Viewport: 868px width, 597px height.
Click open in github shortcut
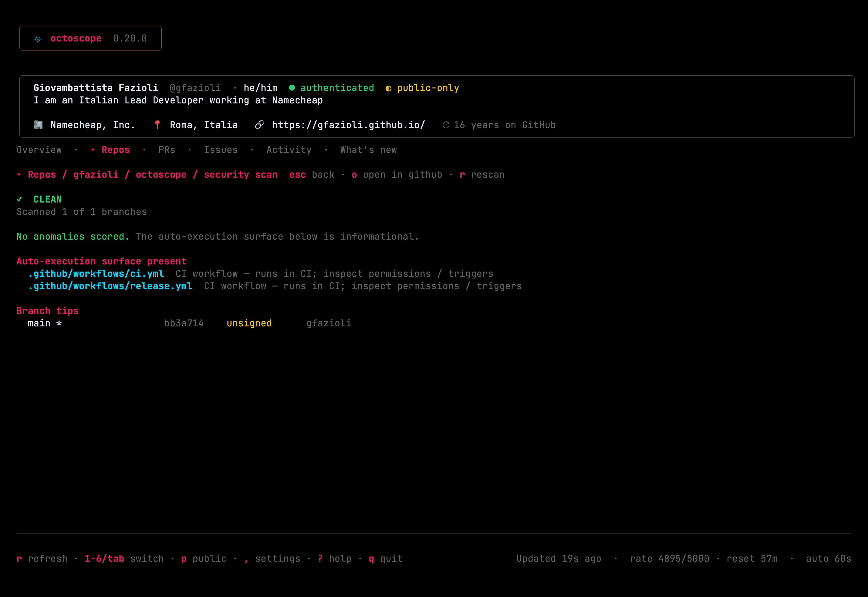pyautogui.click(x=397, y=175)
